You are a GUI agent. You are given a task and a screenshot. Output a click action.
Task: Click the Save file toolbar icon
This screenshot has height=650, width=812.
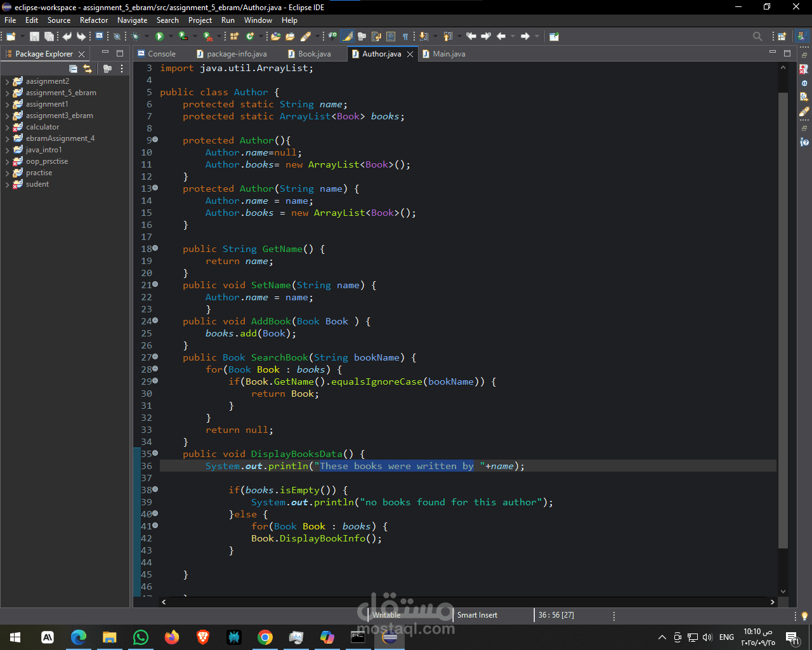[x=34, y=37]
